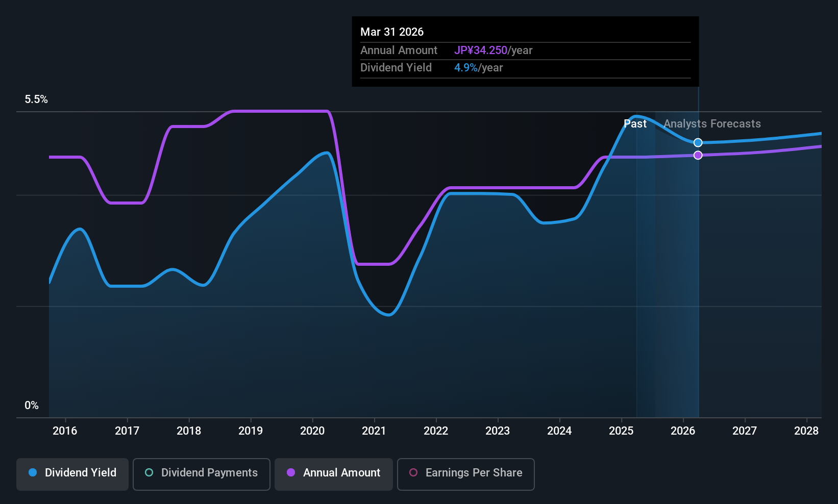The width and height of the screenshot is (838, 504).
Task: Click the blue Dividend Yield data point marker
Action: coord(698,143)
